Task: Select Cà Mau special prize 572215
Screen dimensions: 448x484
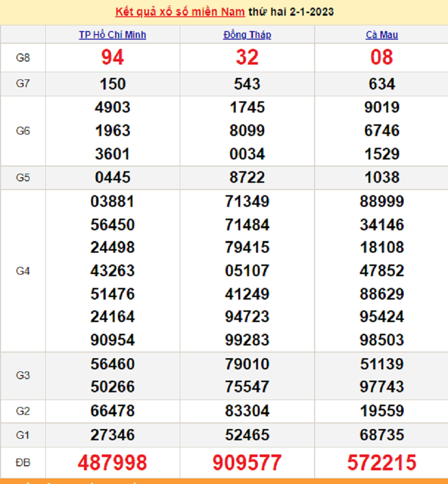Action: (381, 463)
